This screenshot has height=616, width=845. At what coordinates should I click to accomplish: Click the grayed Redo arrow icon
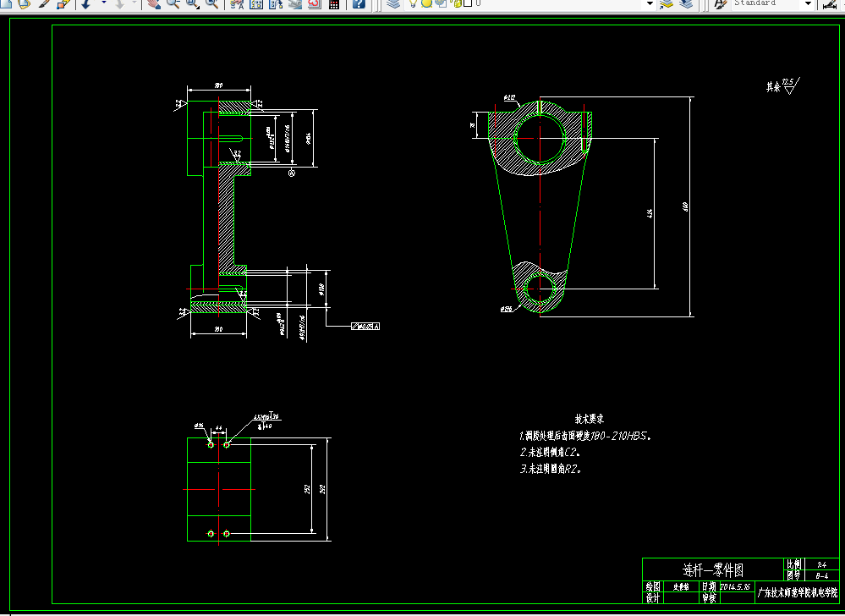coord(119,4)
